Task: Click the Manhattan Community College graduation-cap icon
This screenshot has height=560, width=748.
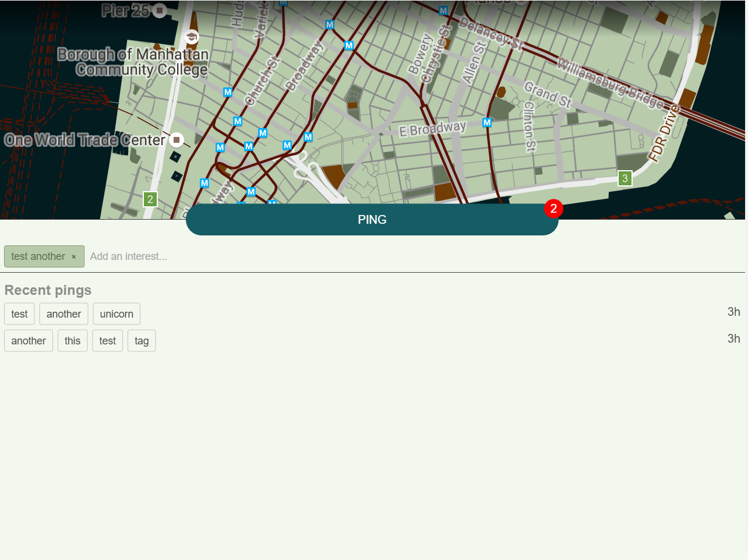Action: click(x=192, y=37)
